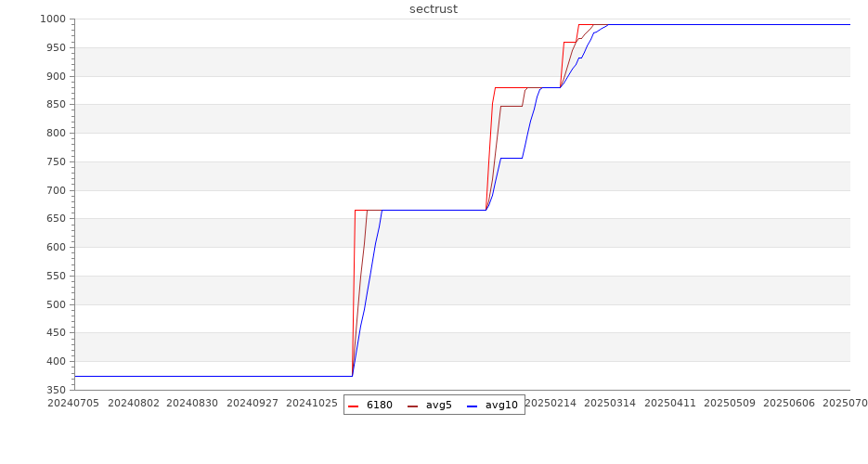
Task: Click y-axis label 550
Action: [56, 276]
